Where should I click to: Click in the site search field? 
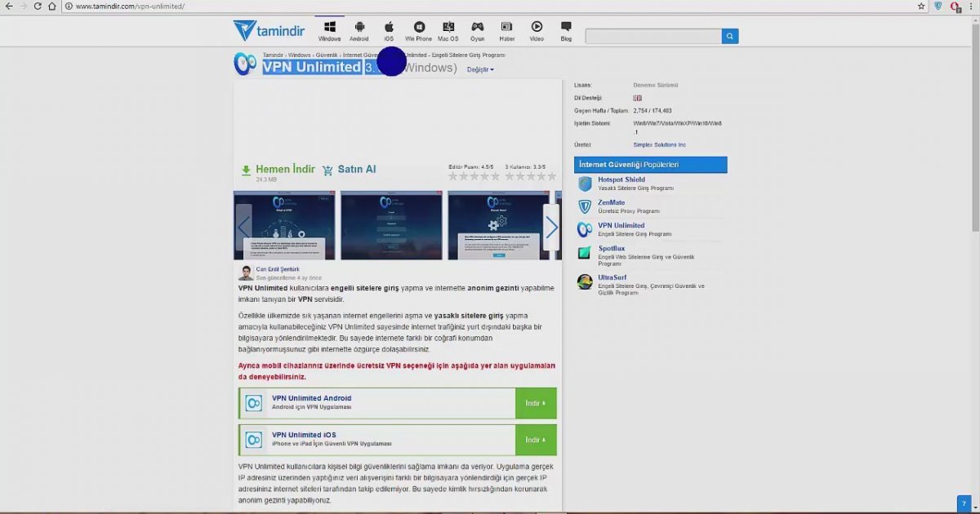click(653, 36)
